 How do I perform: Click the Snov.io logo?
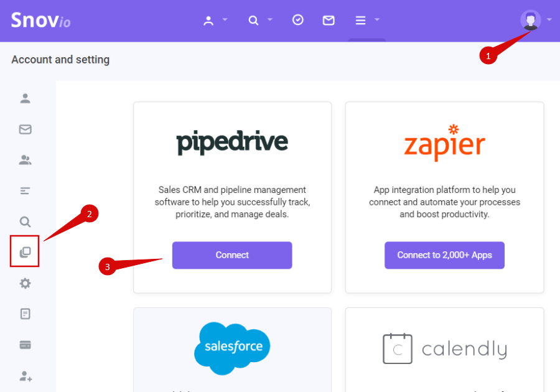[x=40, y=21]
